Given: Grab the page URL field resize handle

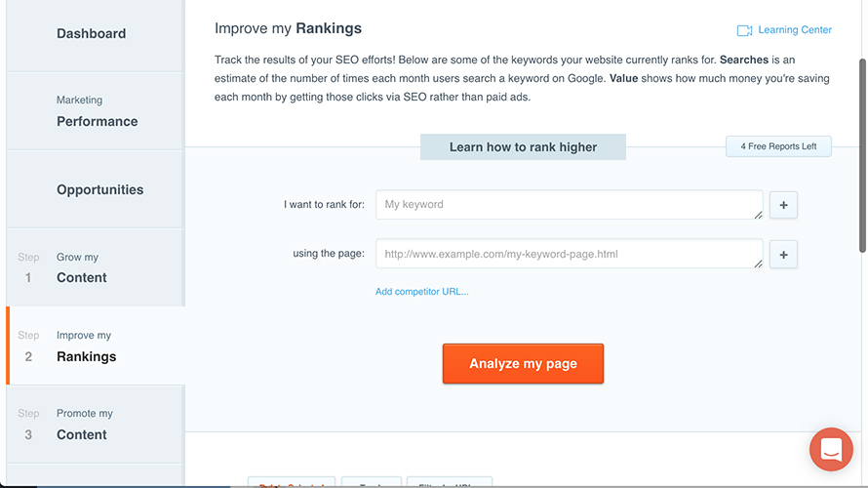Looking at the screenshot, I should click(x=758, y=263).
